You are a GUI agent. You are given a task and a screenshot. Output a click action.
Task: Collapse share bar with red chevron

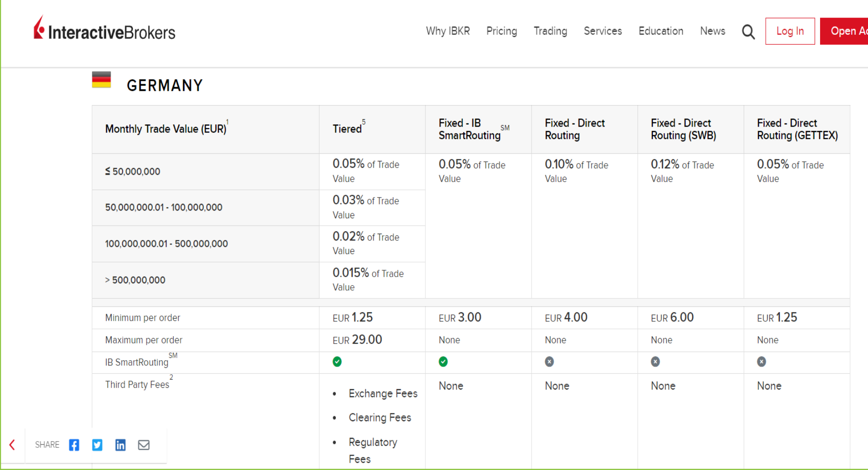coord(12,445)
